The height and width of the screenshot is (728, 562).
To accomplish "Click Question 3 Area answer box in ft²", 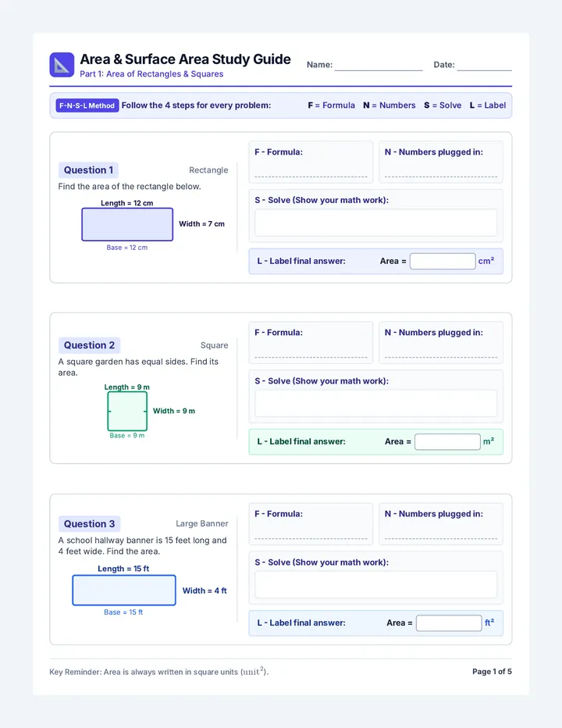I will [x=449, y=623].
